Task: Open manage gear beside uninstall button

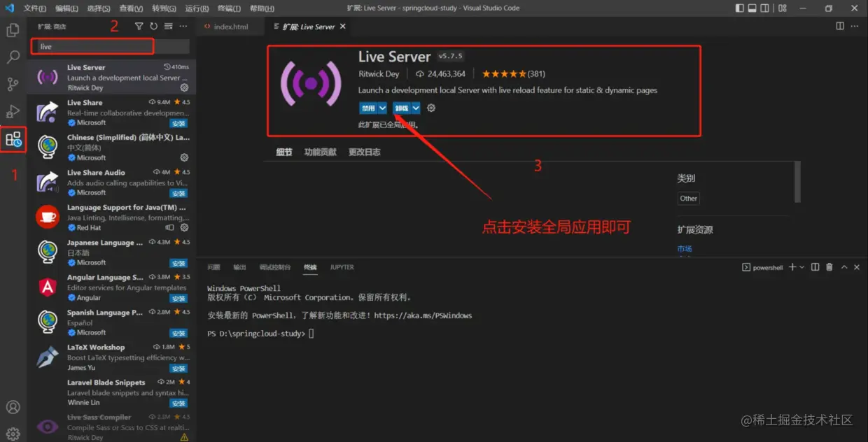Action: pyautogui.click(x=431, y=108)
